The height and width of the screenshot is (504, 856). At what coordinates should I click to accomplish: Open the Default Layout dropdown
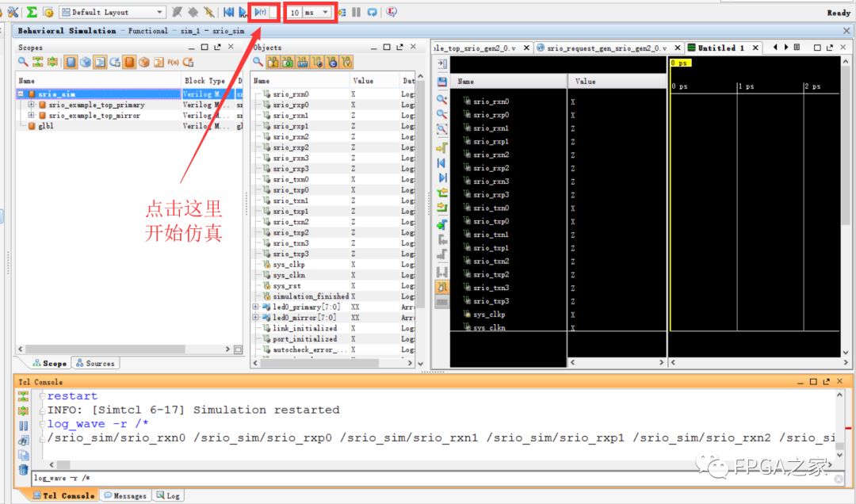point(113,12)
